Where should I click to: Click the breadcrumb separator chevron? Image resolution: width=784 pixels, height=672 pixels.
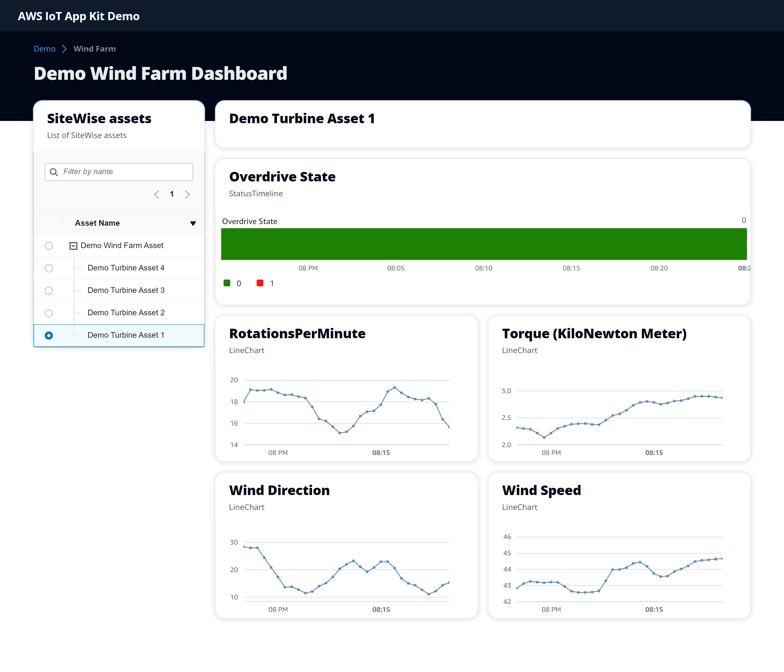coord(64,49)
